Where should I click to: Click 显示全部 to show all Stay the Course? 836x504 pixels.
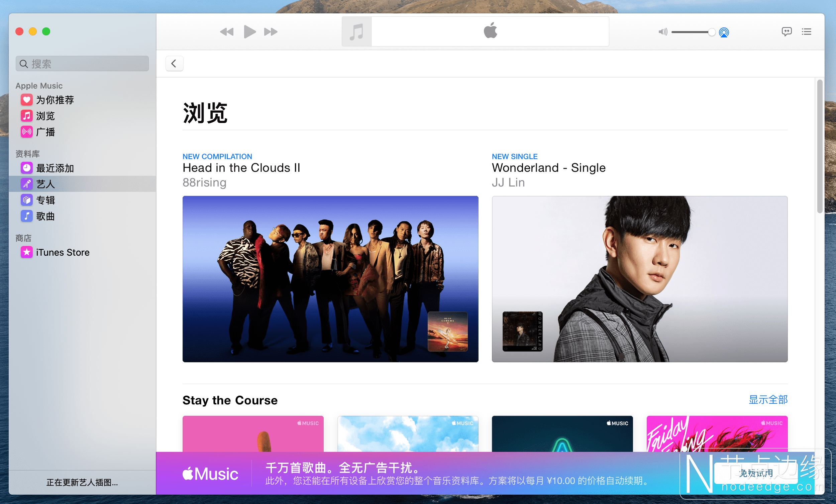pyautogui.click(x=770, y=398)
